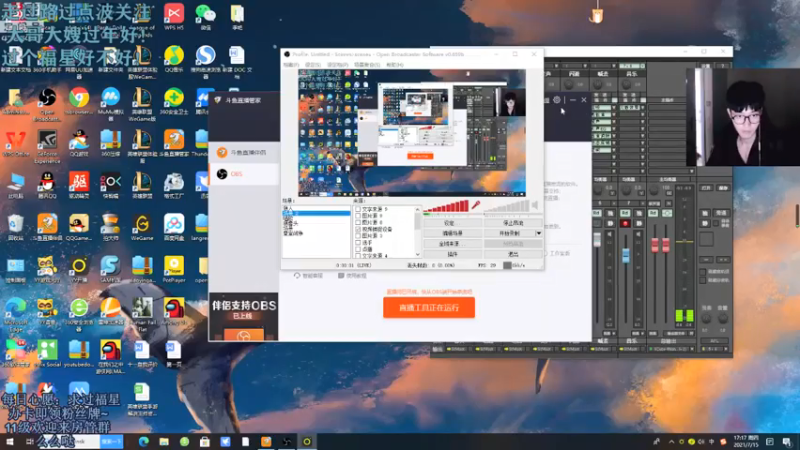Toggle the red record button on mixer channel
Viewport: 800px width, 450px height.
(625, 223)
